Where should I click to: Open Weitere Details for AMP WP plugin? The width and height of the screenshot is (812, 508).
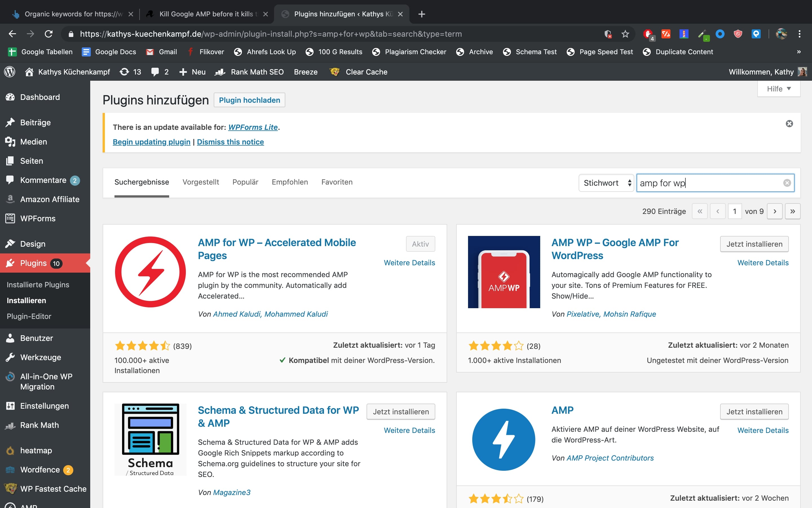click(x=763, y=263)
